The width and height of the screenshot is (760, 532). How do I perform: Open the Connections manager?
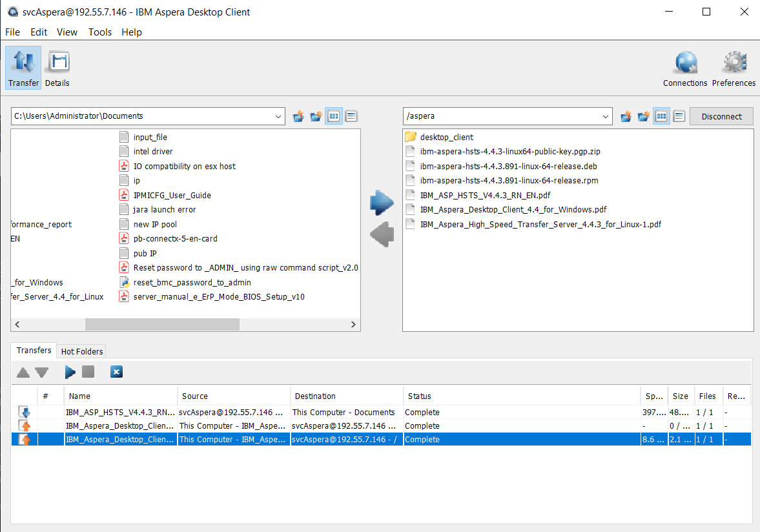coord(685,68)
